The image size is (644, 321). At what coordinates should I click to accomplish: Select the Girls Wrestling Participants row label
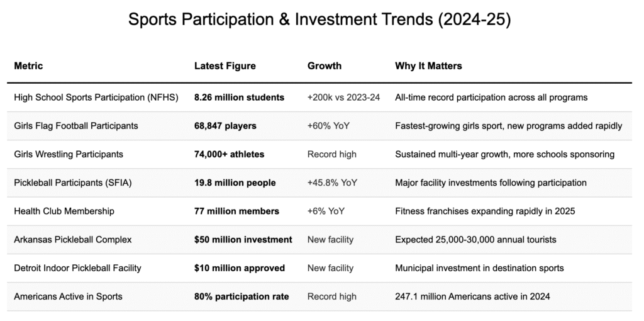tap(69, 154)
